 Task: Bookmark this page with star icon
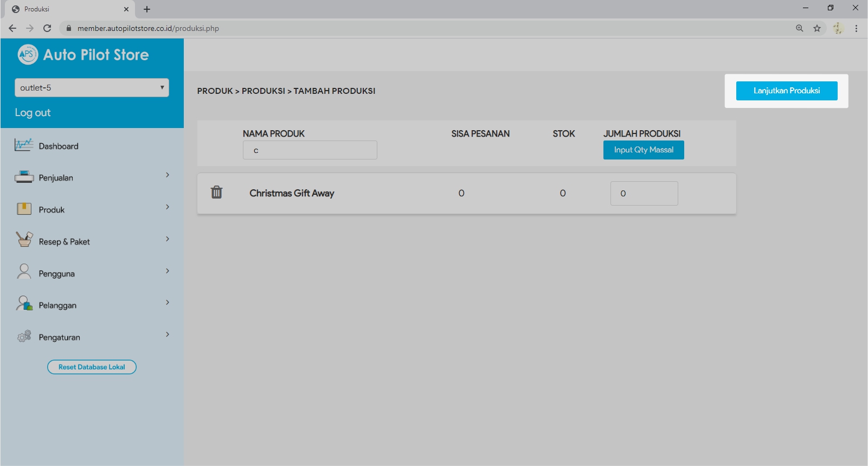pos(816,28)
